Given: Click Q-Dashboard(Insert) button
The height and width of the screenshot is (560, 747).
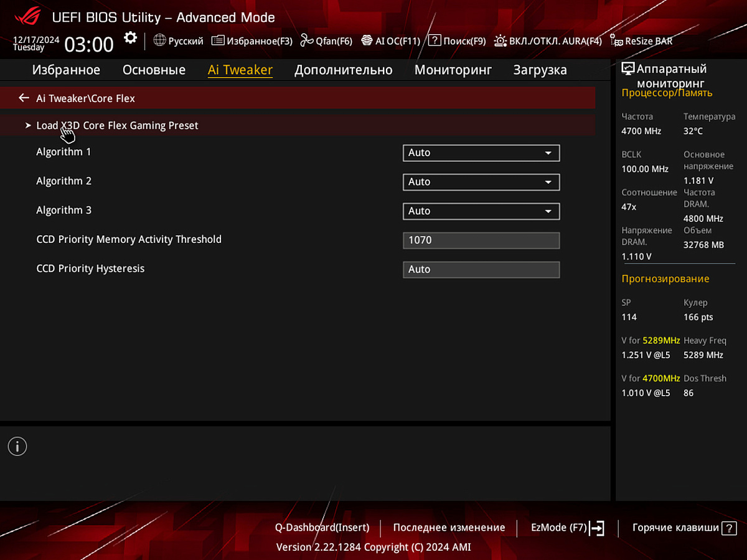Looking at the screenshot, I should point(322,528).
